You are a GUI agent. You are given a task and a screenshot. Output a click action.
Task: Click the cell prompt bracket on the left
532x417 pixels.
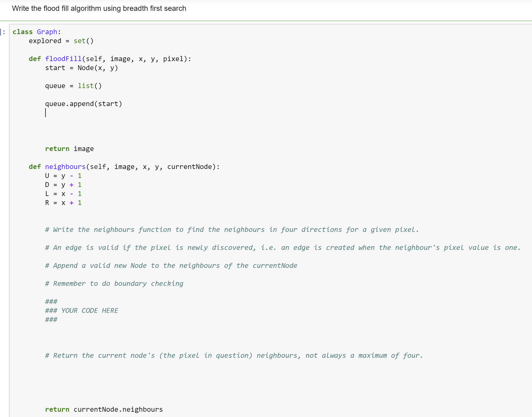pos(3,32)
